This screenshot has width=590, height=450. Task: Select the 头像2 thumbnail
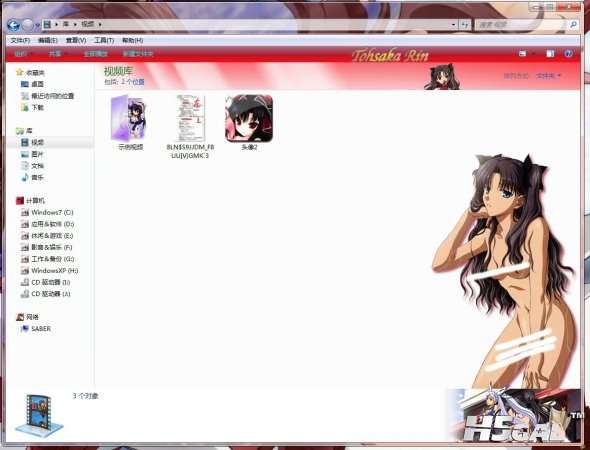249,122
